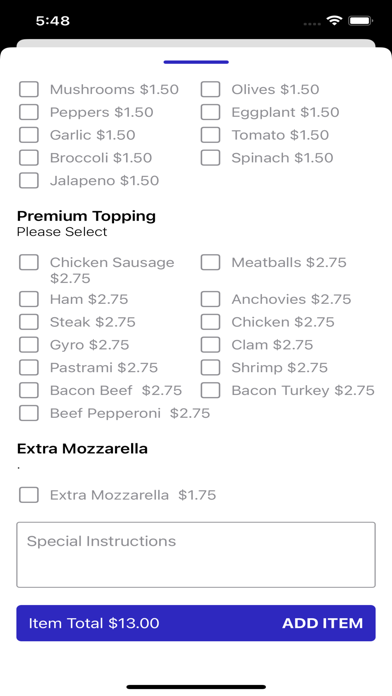The height and width of the screenshot is (696, 392).
Task: Check the Steak $2.75 option
Action: pos(29,322)
